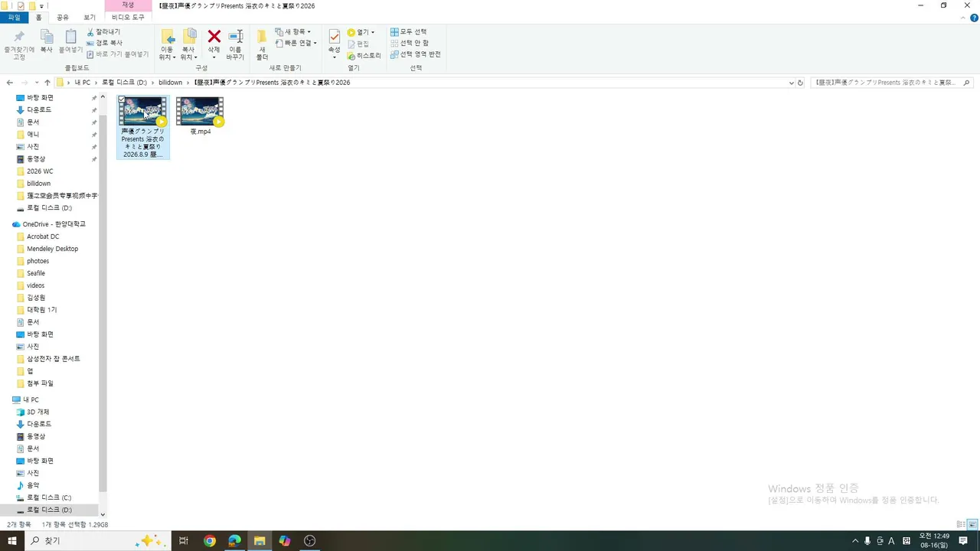Open the Copilot app on the taskbar

click(285, 541)
